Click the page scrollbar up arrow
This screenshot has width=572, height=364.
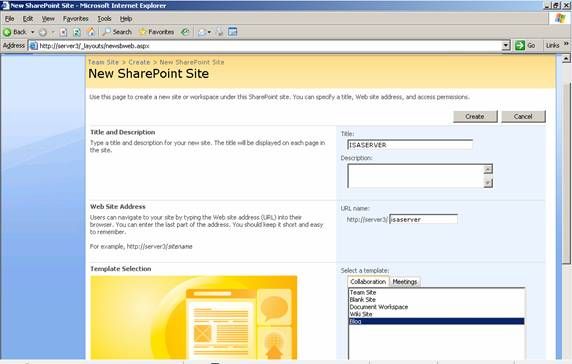566,58
